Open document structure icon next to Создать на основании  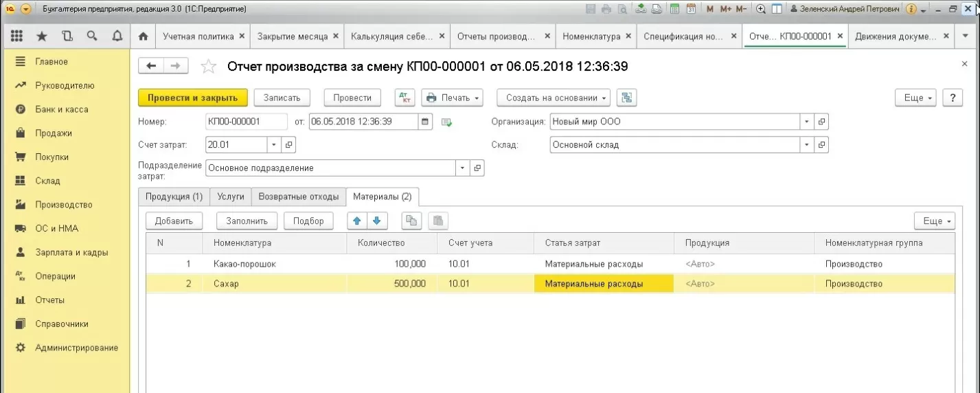[x=626, y=98]
